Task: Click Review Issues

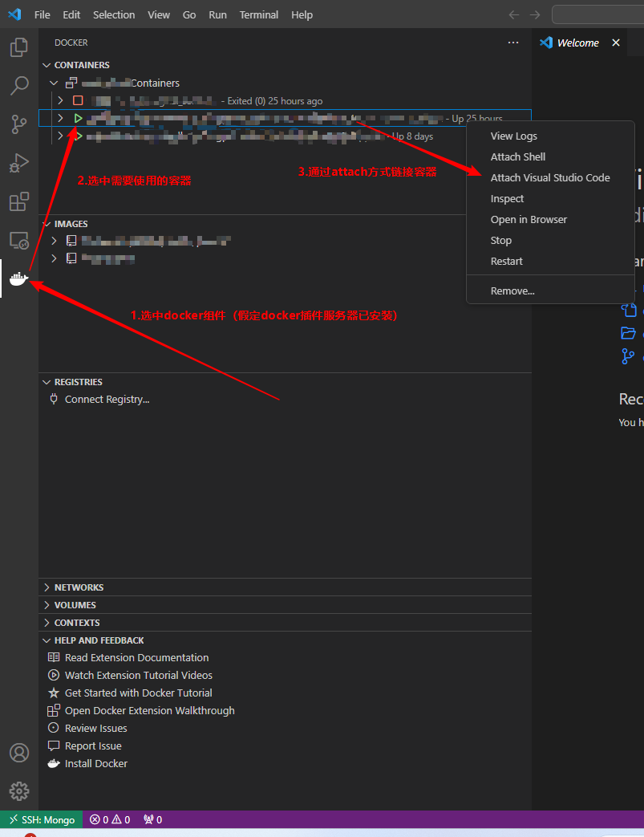Action: (x=96, y=728)
